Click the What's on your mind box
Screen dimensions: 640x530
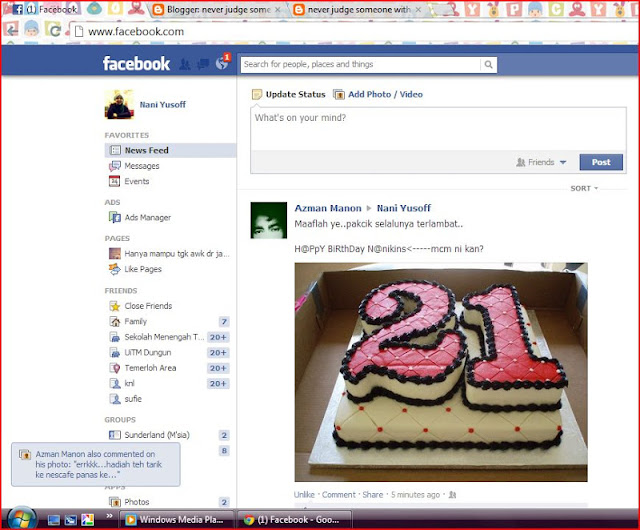pyautogui.click(x=438, y=129)
